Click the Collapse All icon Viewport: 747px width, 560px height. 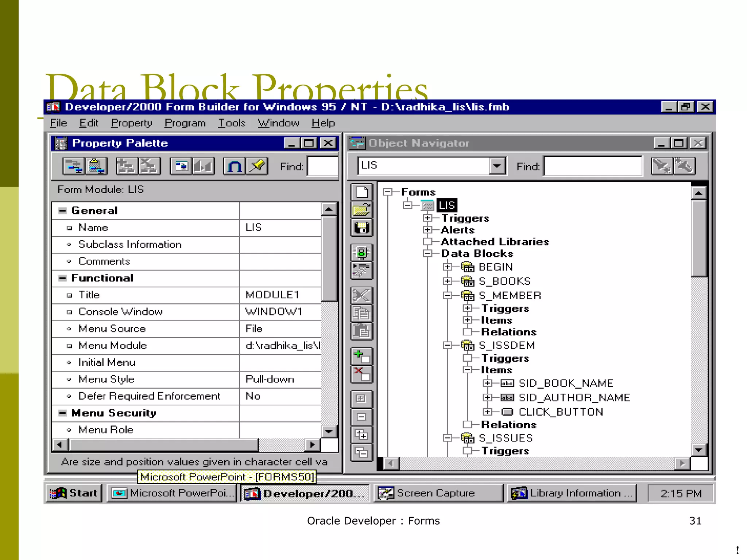[361, 453]
